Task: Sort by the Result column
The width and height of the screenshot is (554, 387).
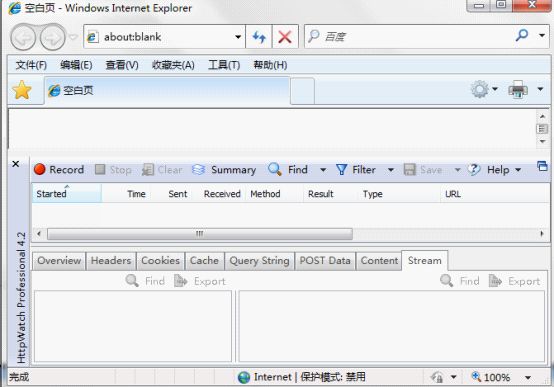Action: 330,193
